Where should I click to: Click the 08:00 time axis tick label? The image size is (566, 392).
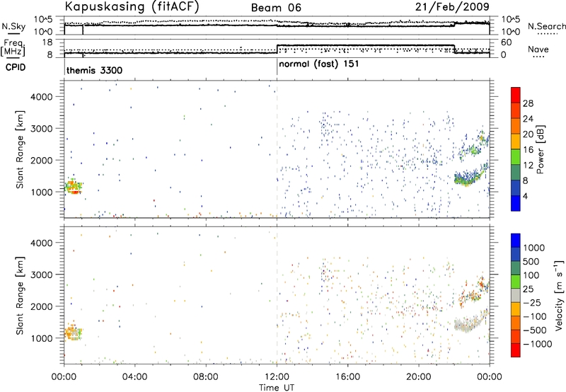coord(206,377)
